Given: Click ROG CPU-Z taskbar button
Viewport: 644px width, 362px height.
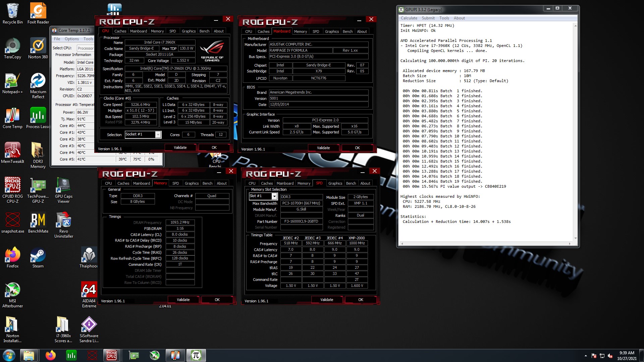Looking at the screenshot, I should tap(112, 355).
